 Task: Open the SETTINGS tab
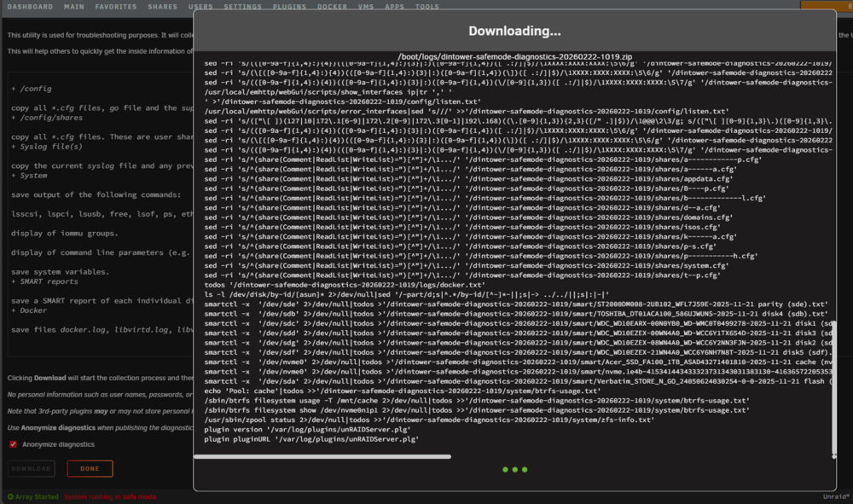(242, 7)
